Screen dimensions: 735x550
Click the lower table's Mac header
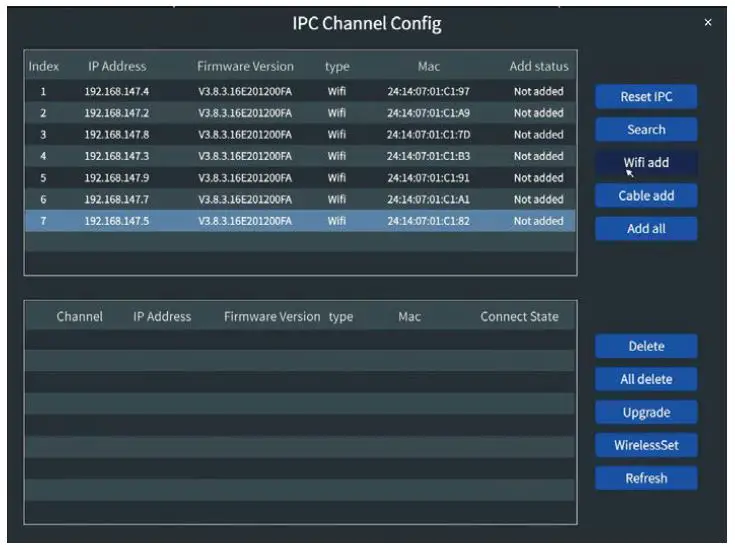pyautogui.click(x=409, y=316)
